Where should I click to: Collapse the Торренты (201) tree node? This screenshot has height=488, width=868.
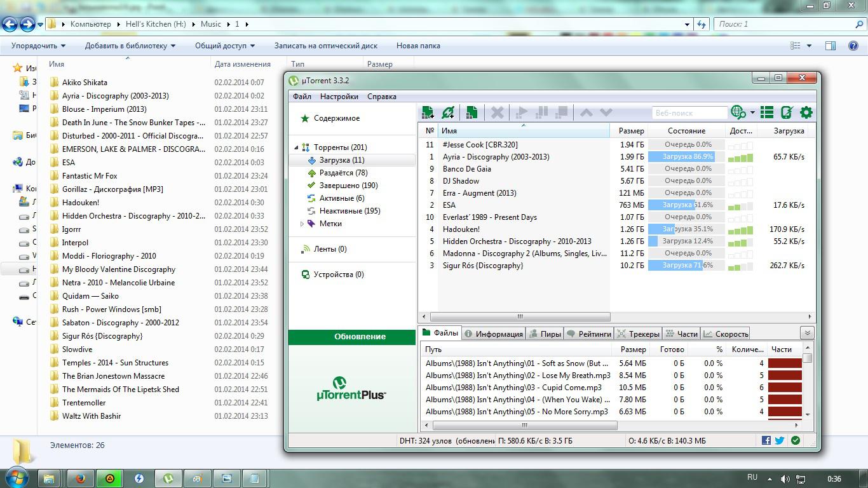296,147
